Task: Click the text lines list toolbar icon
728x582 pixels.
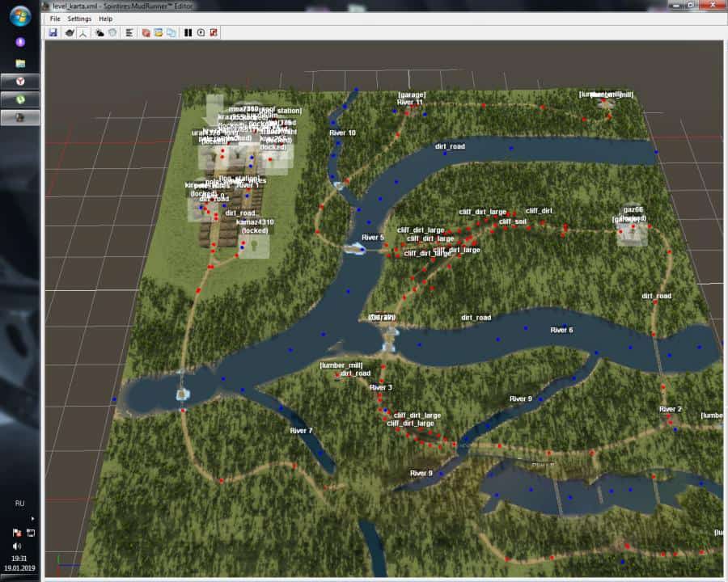Action: (x=129, y=32)
